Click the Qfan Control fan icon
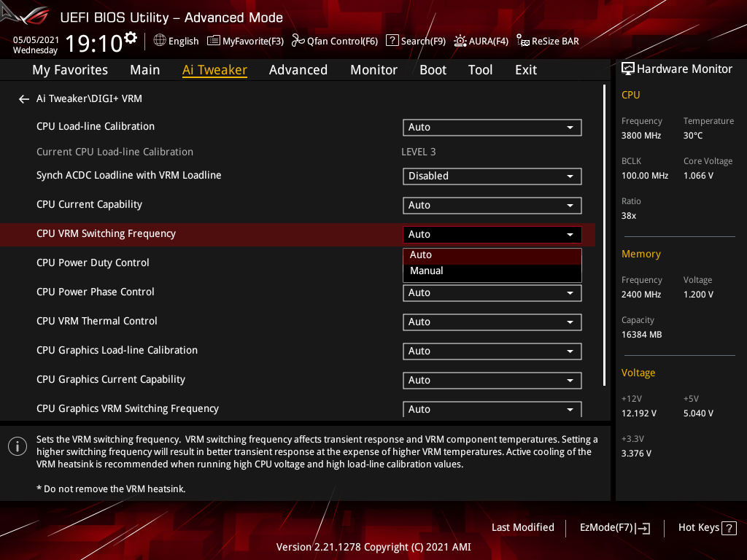This screenshot has width=747, height=560. pos(298,41)
